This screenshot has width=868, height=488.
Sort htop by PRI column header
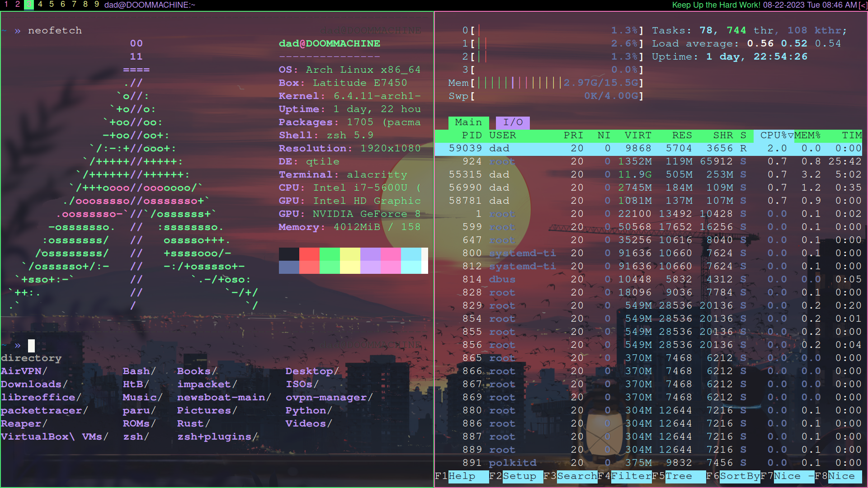coord(573,136)
